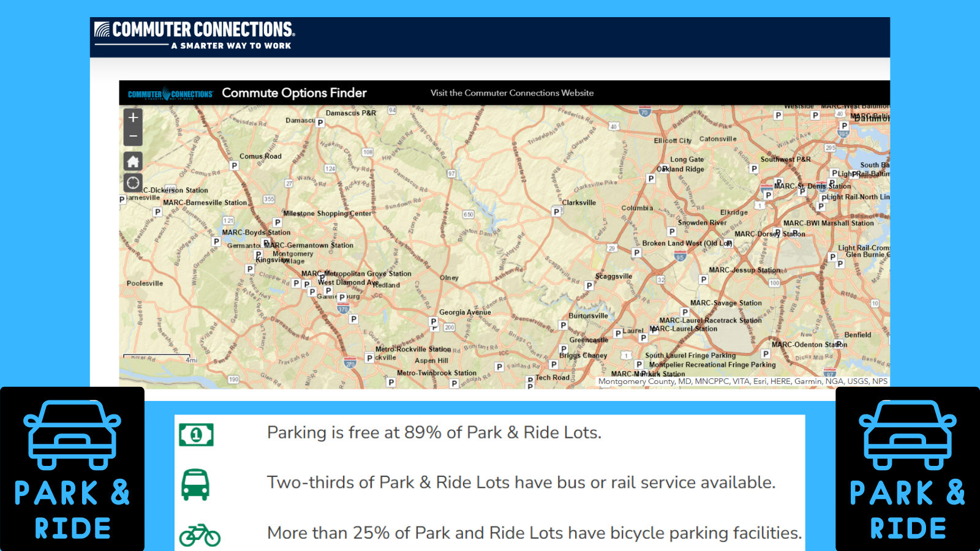980x551 pixels.
Task: Click the green bicycle icon
Action: click(x=200, y=535)
